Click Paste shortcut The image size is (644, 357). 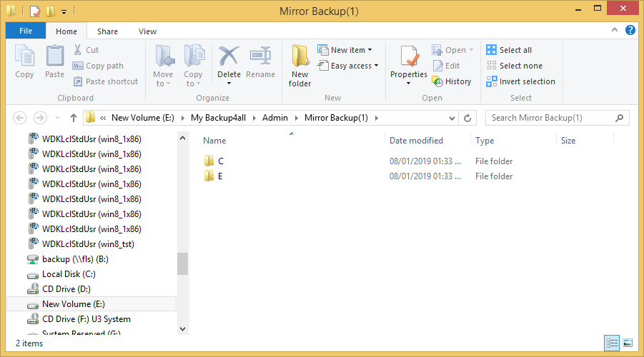point(106,81)
